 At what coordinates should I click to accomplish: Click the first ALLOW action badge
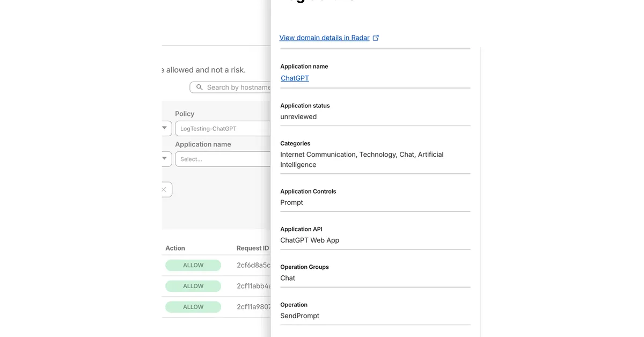pos(193,265)
